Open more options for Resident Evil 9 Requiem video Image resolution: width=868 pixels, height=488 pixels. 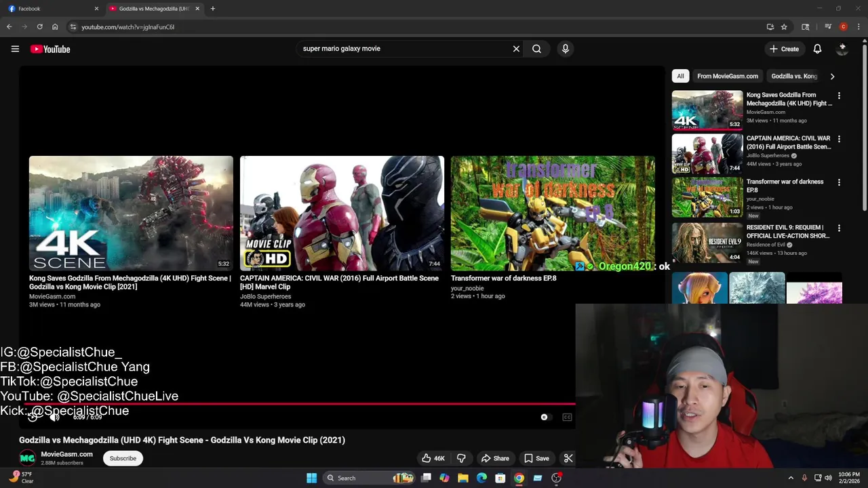(839, 228)
